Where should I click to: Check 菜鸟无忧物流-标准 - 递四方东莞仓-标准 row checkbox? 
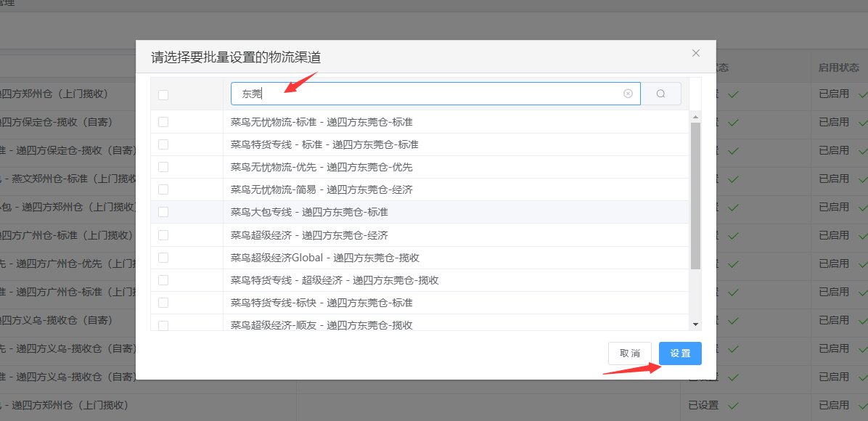tap(163, 122)
